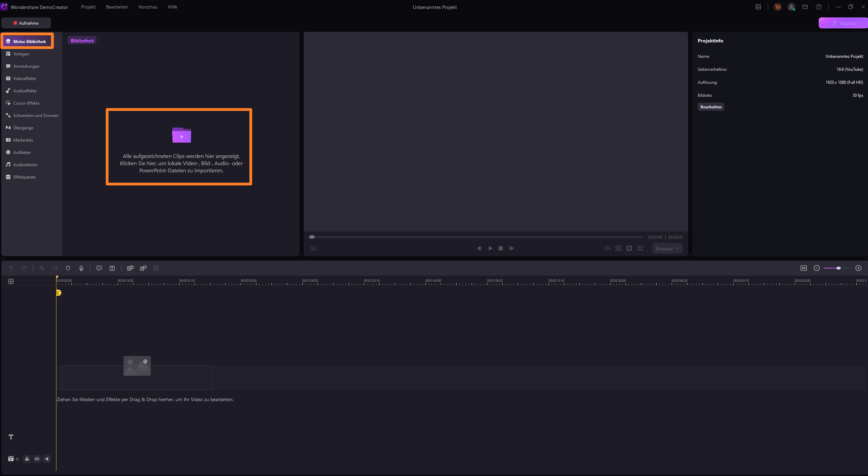This screenshot has height=476, width=868.
Task: Open the Vorschau menu
Action: coord(148,7)
